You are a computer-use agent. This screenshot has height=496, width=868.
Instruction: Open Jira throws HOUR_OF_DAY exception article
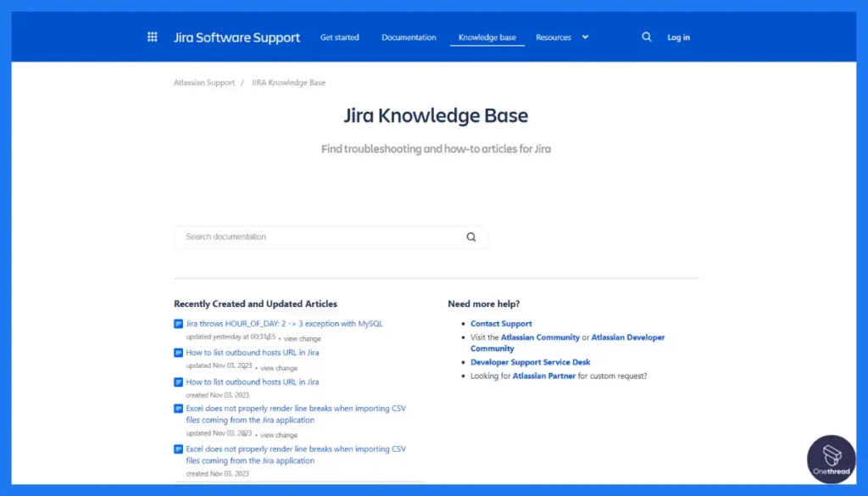coord(284,323)
